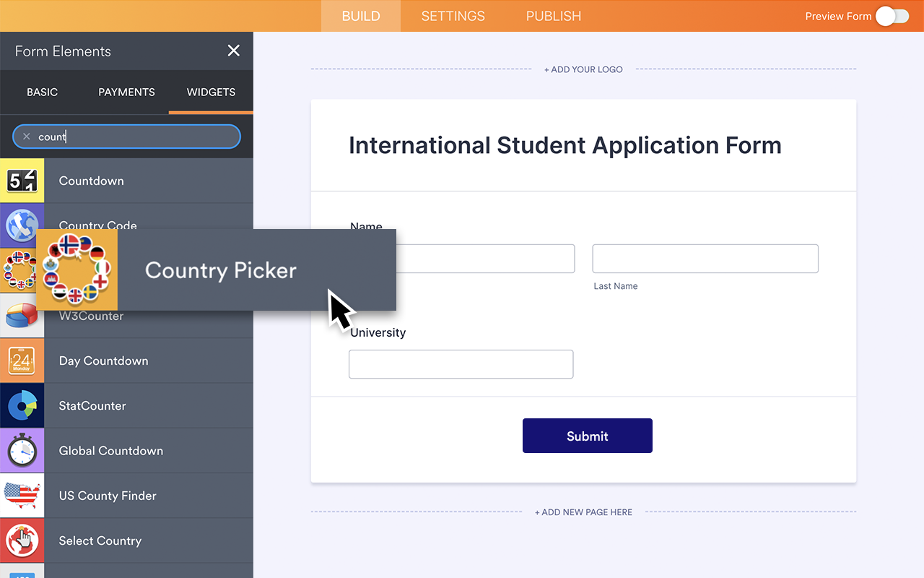Switch to the PAYMENTS tab

click(126, 92)
